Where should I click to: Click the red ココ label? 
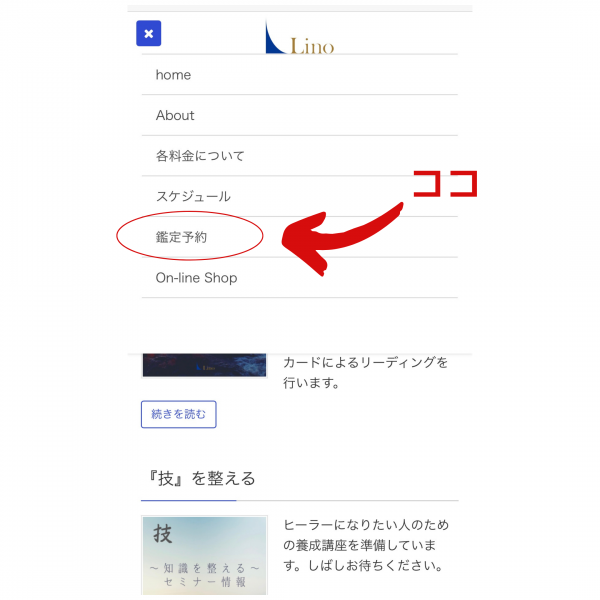click(x=446, y=184)
